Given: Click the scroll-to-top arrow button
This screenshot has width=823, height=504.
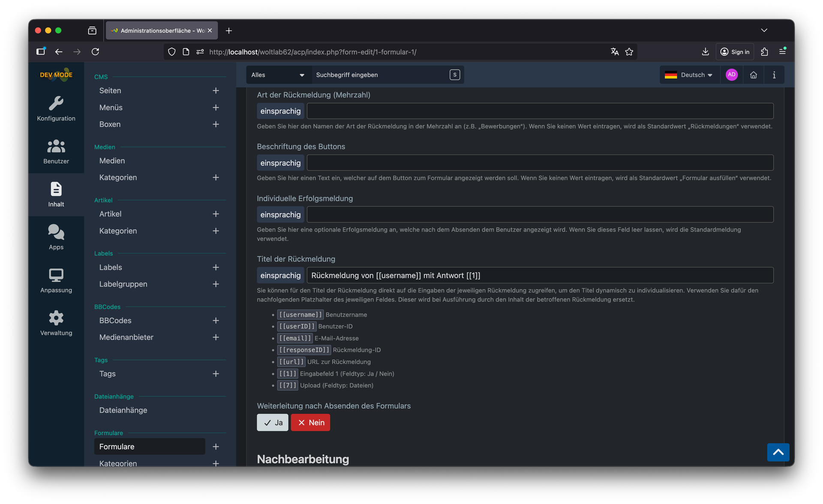Looking at the screenshot, I should [778, 452].
